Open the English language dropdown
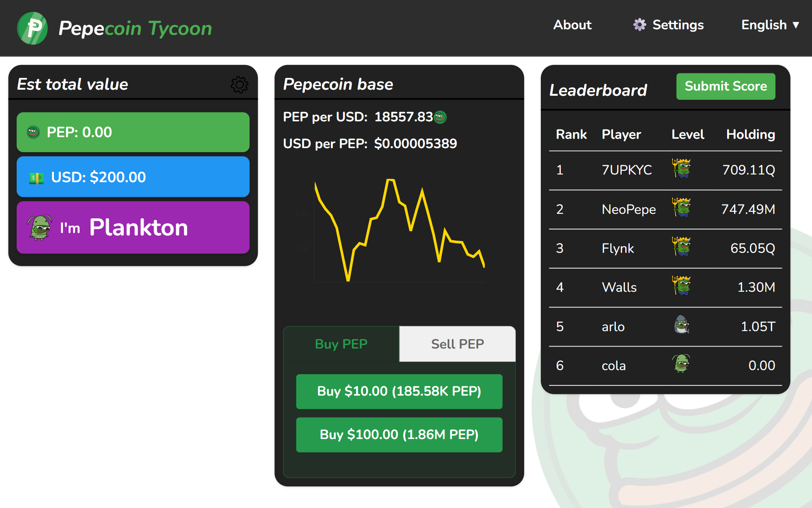This screenshot has width=812, height=508. (770, 25)
